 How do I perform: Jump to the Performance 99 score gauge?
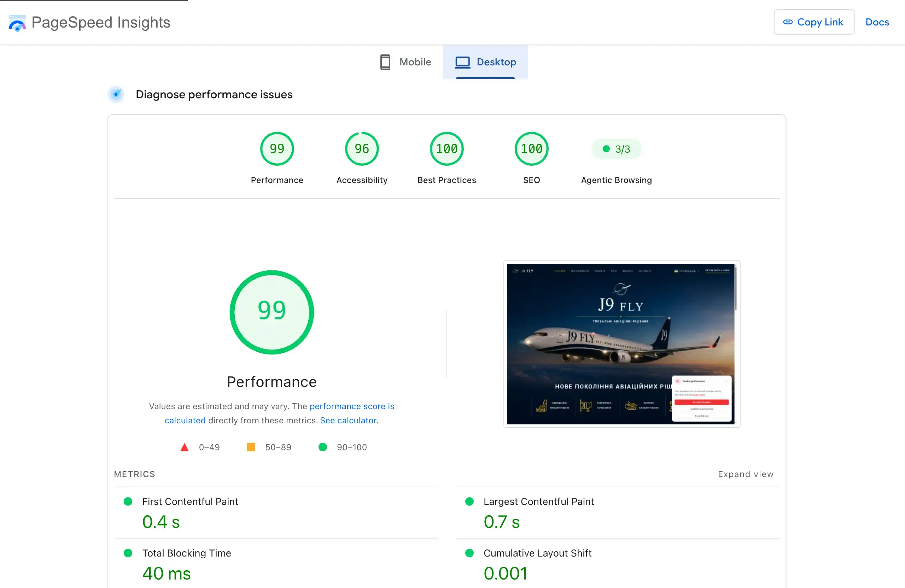(277, 149)
